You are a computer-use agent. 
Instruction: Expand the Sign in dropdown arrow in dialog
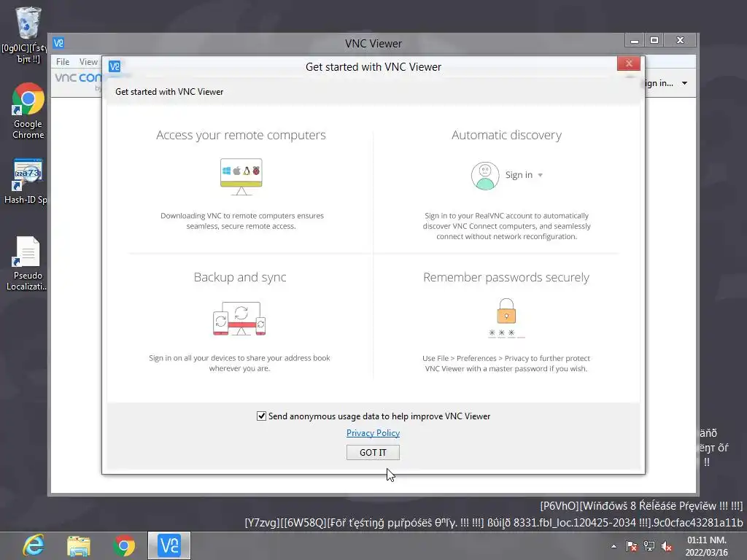pyautogui.click(x=541, y=175)
